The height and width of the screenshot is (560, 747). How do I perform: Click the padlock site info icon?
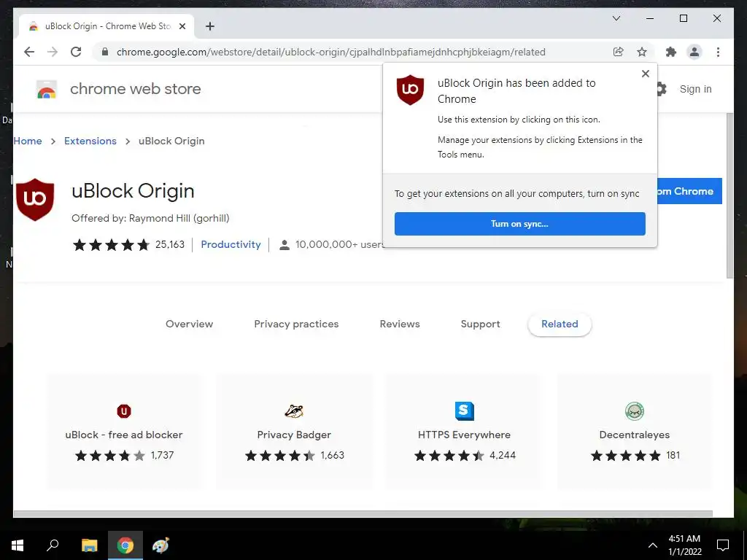pos(105,52)
